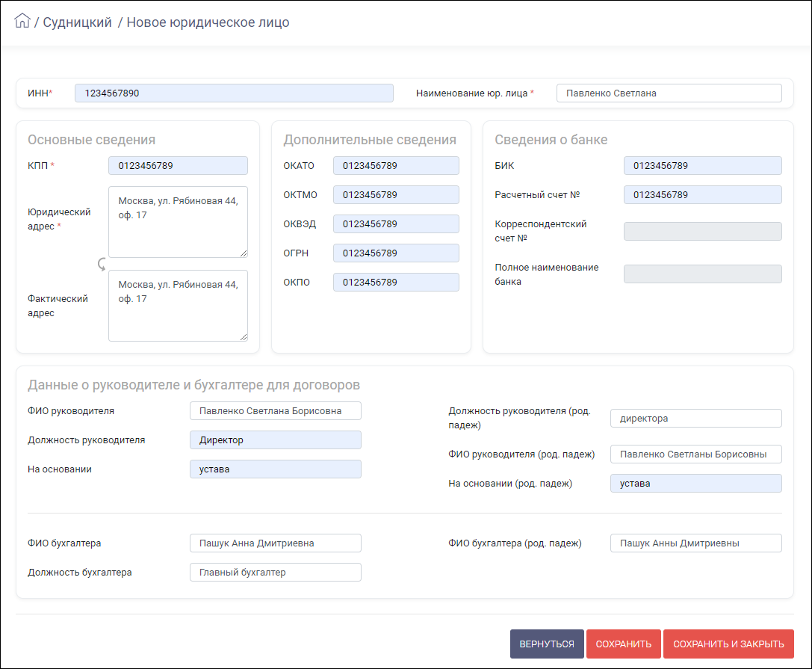This screenshot has height=669, width=812.
Task: Grab resize handle of Фактический адрес textarea
Action: point(244,337)
